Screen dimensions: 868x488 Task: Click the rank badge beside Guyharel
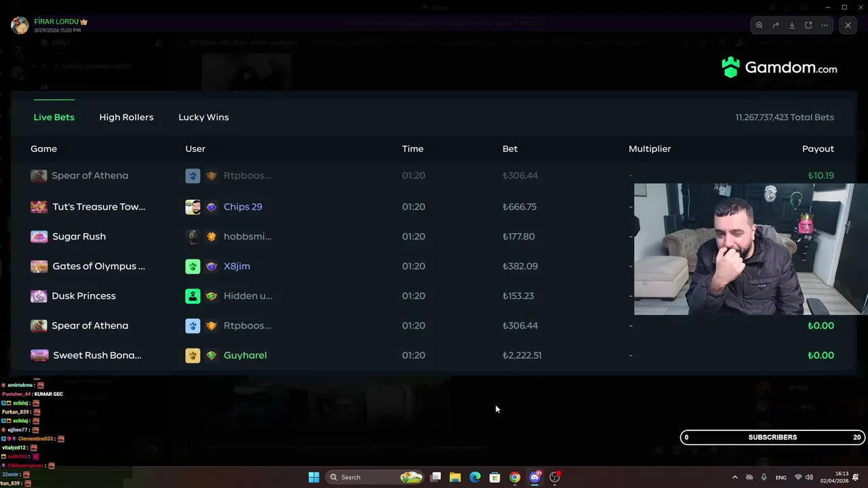(212, 355)
